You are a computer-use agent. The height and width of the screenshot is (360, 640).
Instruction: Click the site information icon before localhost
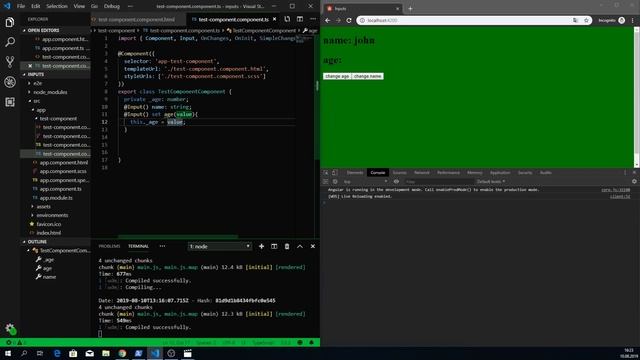click(362, 20)
